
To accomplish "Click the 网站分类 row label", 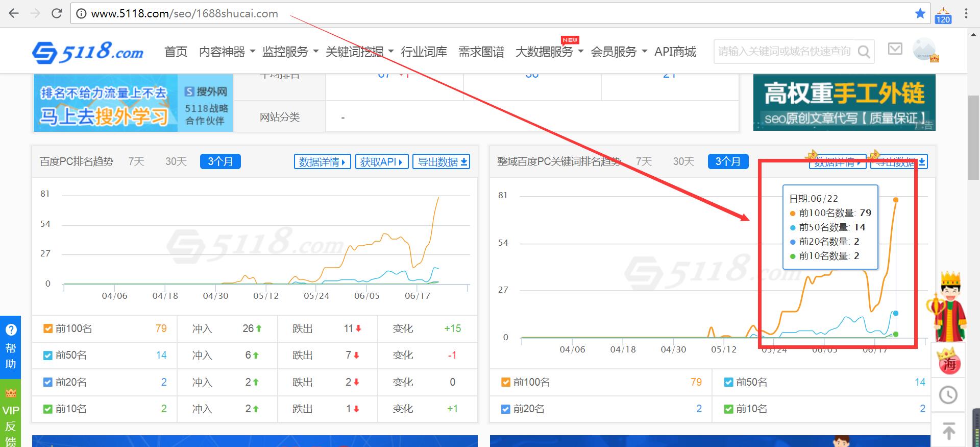I will (280, 117).
